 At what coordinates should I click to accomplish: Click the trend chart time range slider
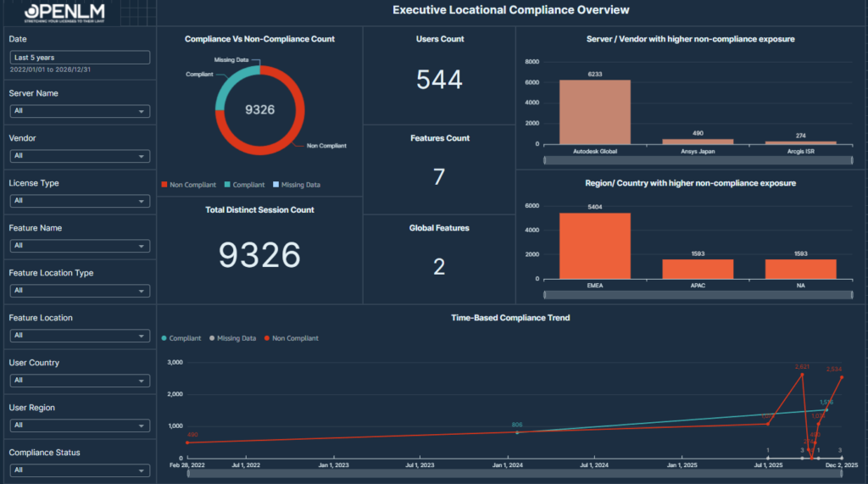coord(515,474)
